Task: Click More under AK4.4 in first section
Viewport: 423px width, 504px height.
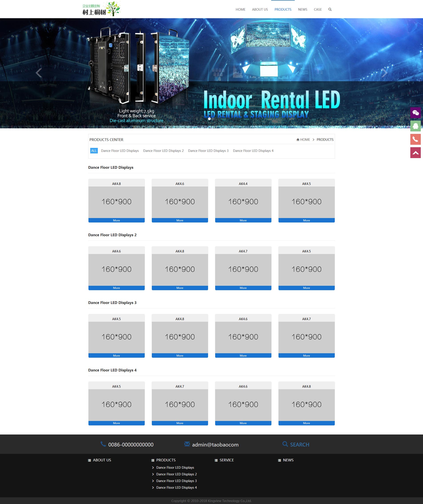Action: pos(243,220)
